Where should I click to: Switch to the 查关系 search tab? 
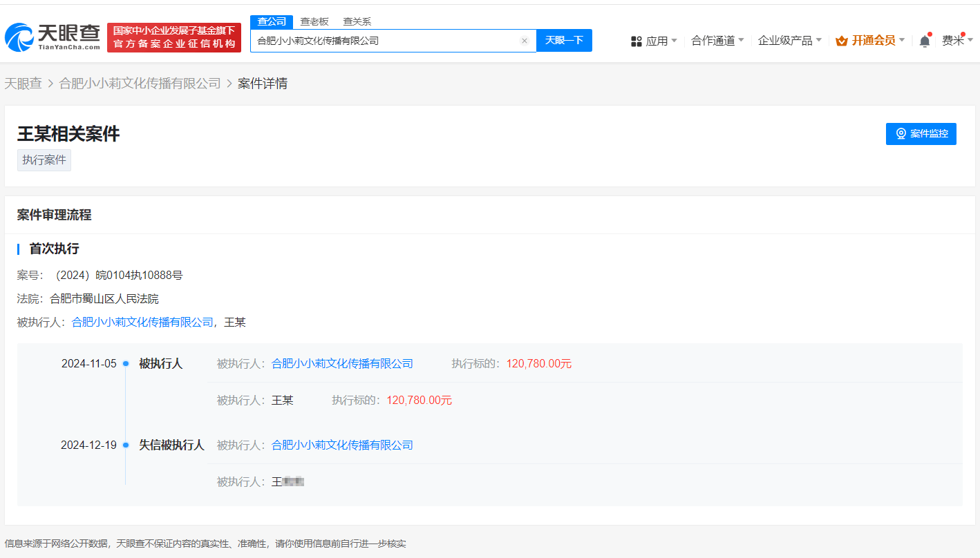[357, 22]
